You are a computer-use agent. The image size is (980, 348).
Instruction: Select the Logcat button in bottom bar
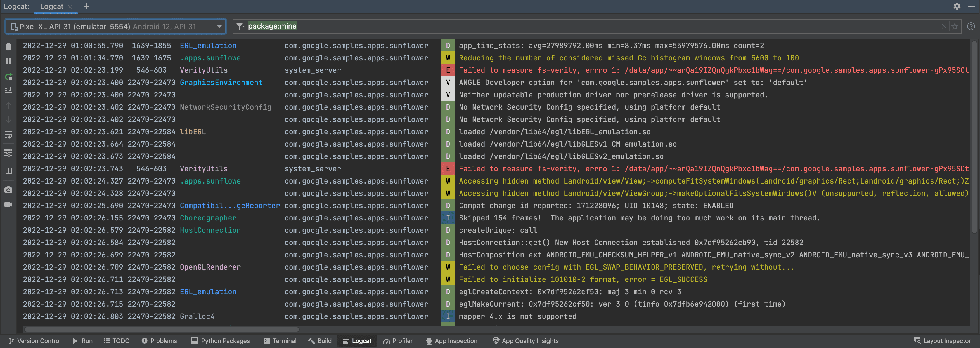(357, 341)
